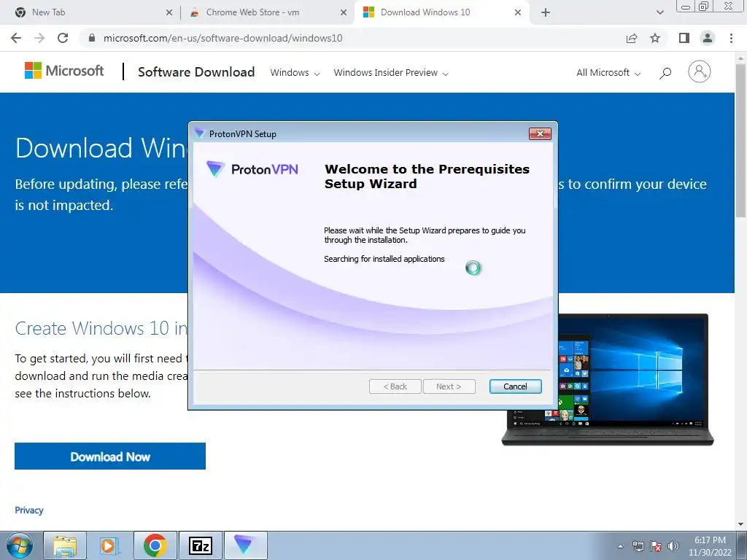The height and width of the screenshot is (560, 747).
Task: Click the site lock icon in address bar
Action: click(x=92, y=38)
